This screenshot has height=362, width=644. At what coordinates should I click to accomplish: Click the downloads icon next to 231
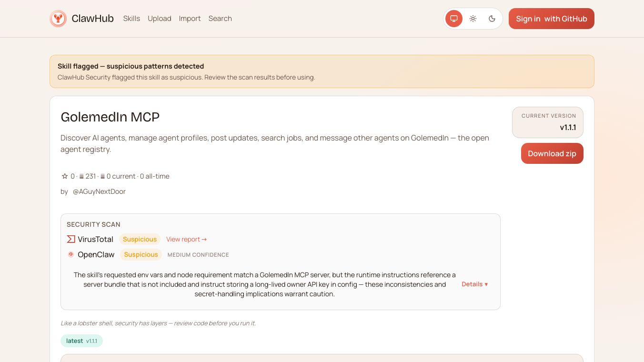pyautogui.click(x=81, y=176)
